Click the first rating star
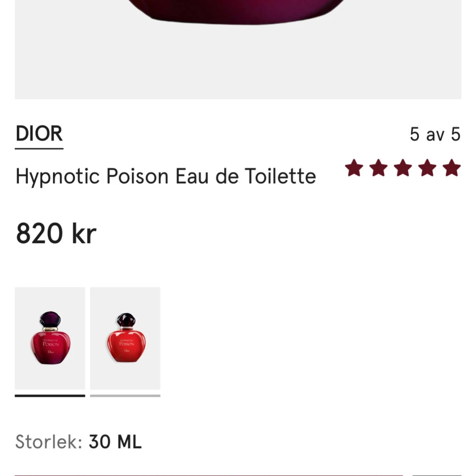This screenshot has width=476, height=476. pyautogui.click(x=354, y=168)
